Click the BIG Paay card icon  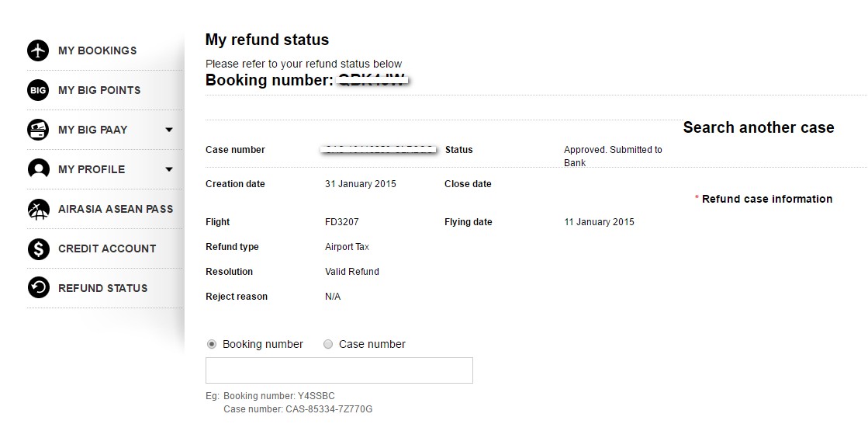pyautogui.click(x=38, y=130)
